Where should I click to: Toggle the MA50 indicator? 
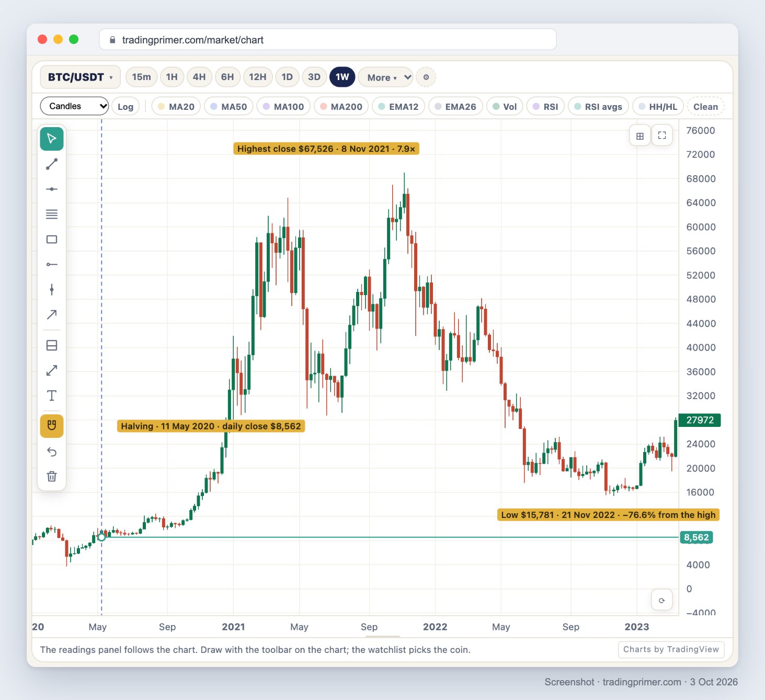[x=229, y=107]
